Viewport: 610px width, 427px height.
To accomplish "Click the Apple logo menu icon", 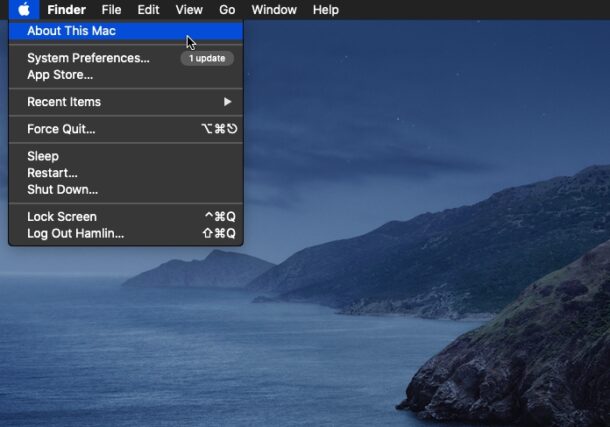I will [24, 9].
